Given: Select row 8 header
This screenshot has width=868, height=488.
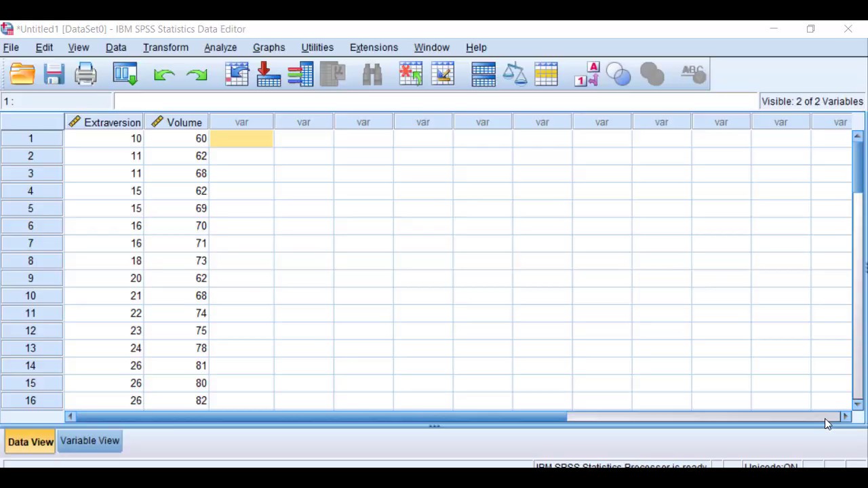Looking at the screenshot, I should point(31,261).
